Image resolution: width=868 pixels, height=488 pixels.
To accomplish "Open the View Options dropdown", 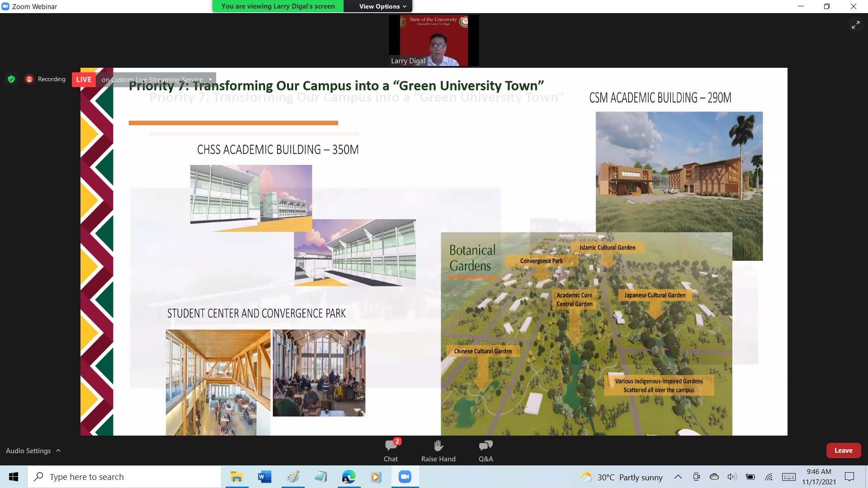I will coord(382,6).
